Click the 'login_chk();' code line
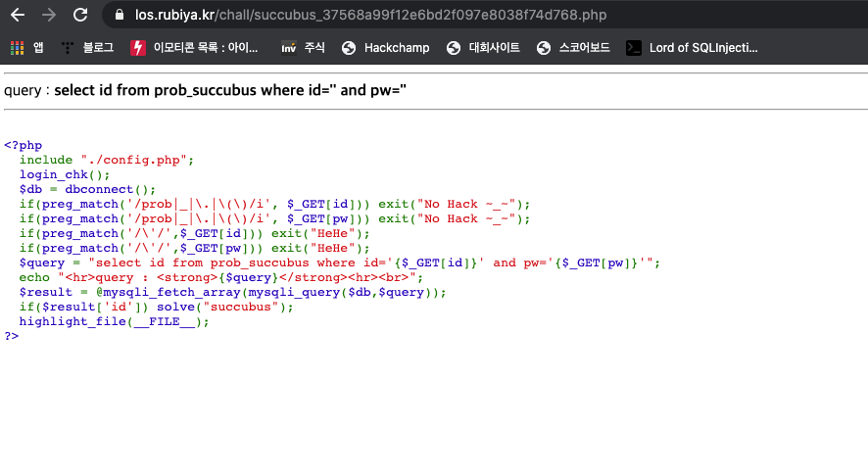Image resolution: width=868 pixels, height=476 pixels. (x=65, y=175)
